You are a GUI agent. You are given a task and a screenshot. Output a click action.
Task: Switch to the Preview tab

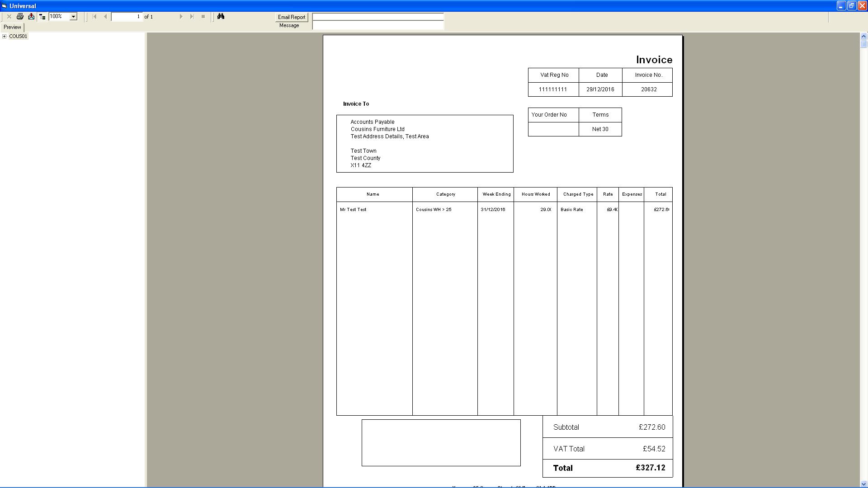point(12,27)
